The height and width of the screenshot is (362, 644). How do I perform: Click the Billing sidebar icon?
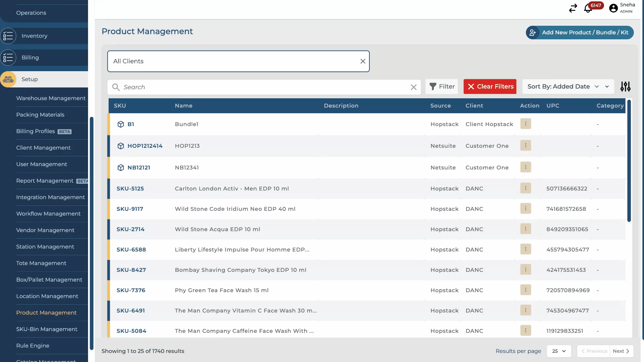coord(8,58)
